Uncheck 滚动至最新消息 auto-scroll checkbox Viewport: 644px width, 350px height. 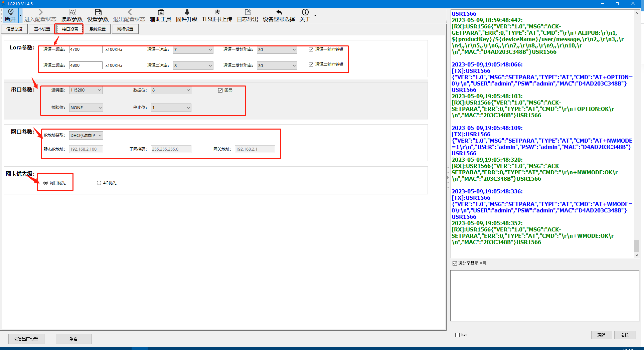(x=455, y=264)
